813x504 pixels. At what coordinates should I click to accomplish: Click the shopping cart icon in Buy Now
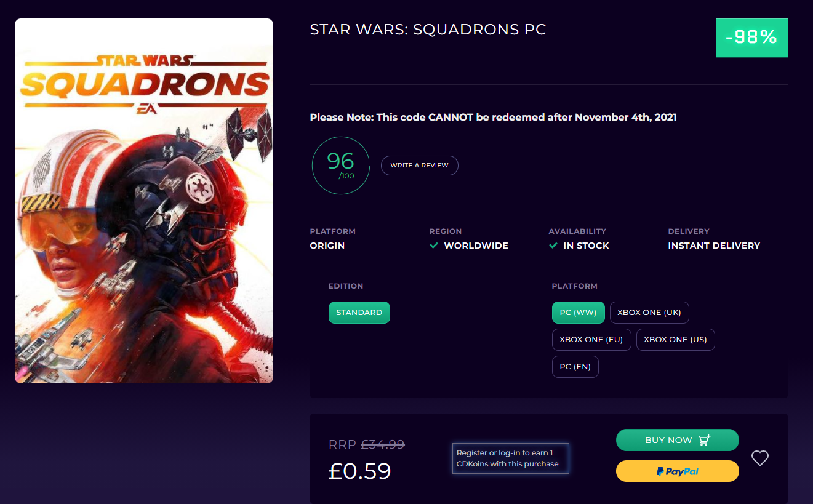point(705,440)
